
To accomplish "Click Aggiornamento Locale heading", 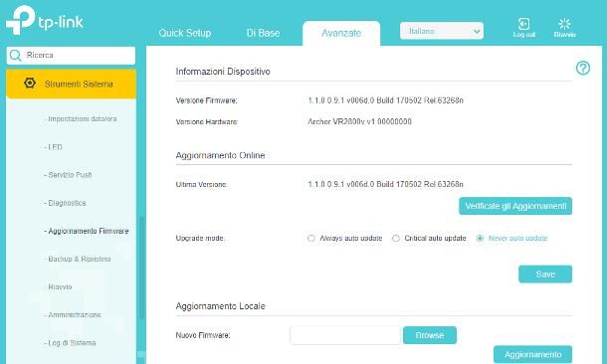I will coord(220,306).
